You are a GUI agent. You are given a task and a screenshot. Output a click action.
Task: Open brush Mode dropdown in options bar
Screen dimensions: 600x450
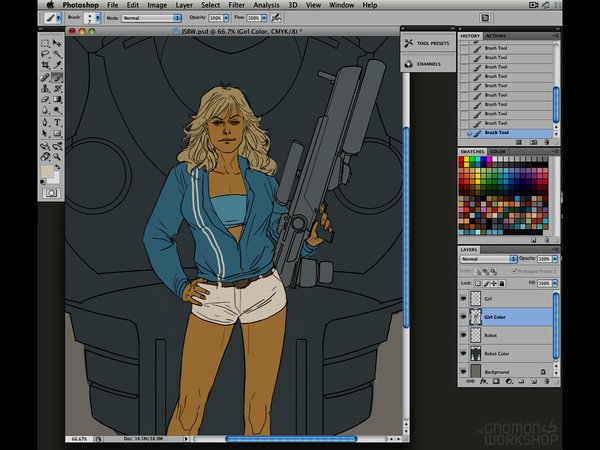click(x=152, y=18)
